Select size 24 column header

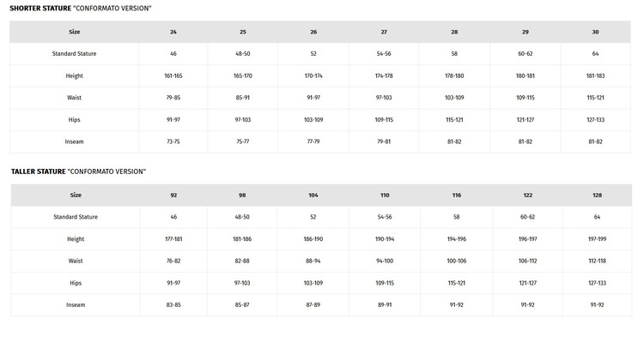click(173, 32)
